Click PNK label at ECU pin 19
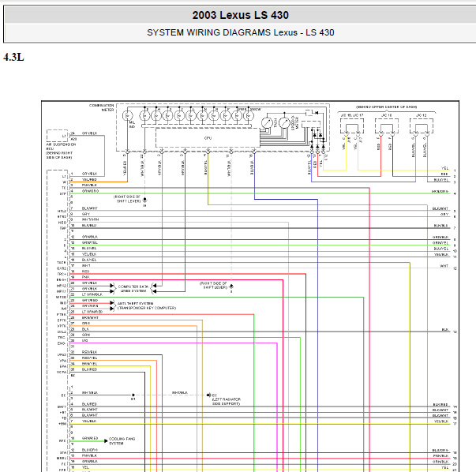476x472 pixels. click(x=85, y=277)
